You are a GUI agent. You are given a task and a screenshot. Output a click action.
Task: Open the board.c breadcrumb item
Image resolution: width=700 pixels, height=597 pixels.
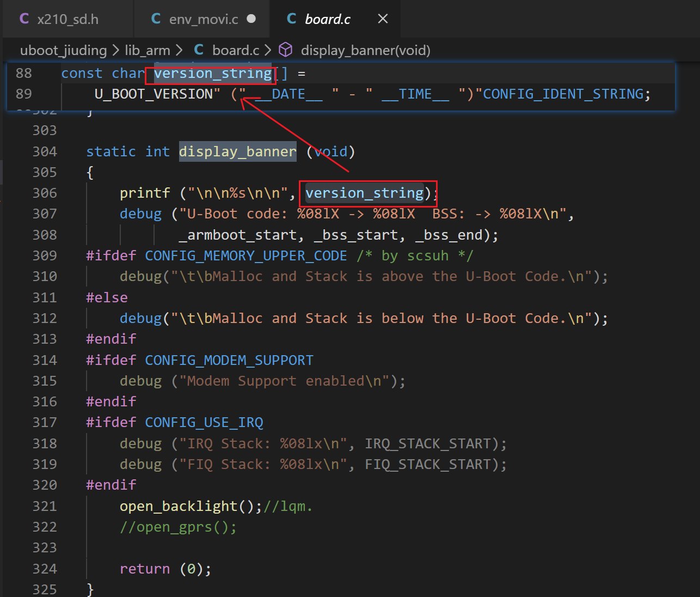[x=236, y=50]
